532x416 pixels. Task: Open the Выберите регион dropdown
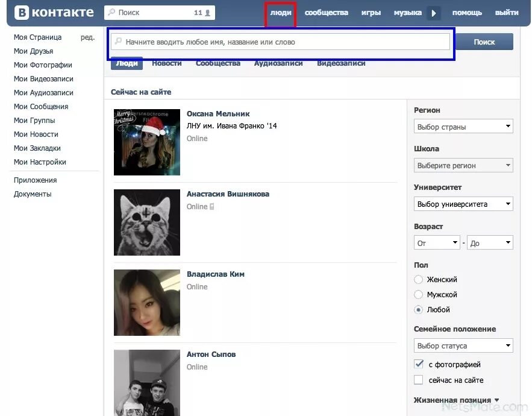click(x=463, y=165)
